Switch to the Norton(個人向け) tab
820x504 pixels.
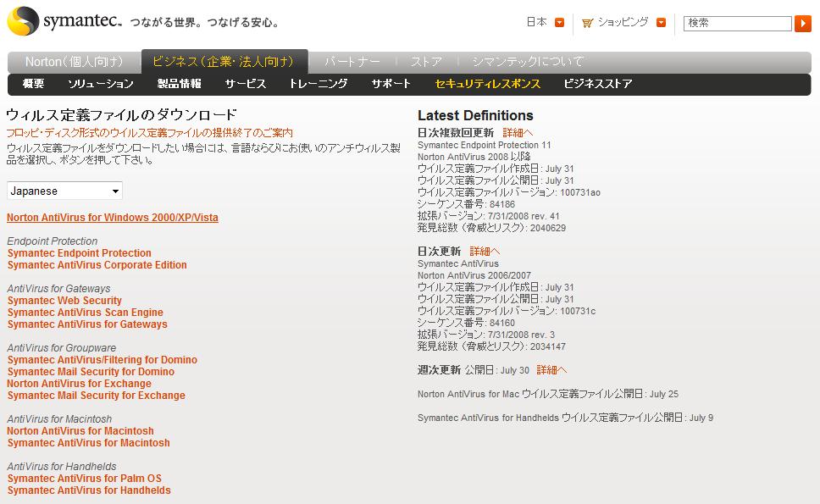[75, 62]
